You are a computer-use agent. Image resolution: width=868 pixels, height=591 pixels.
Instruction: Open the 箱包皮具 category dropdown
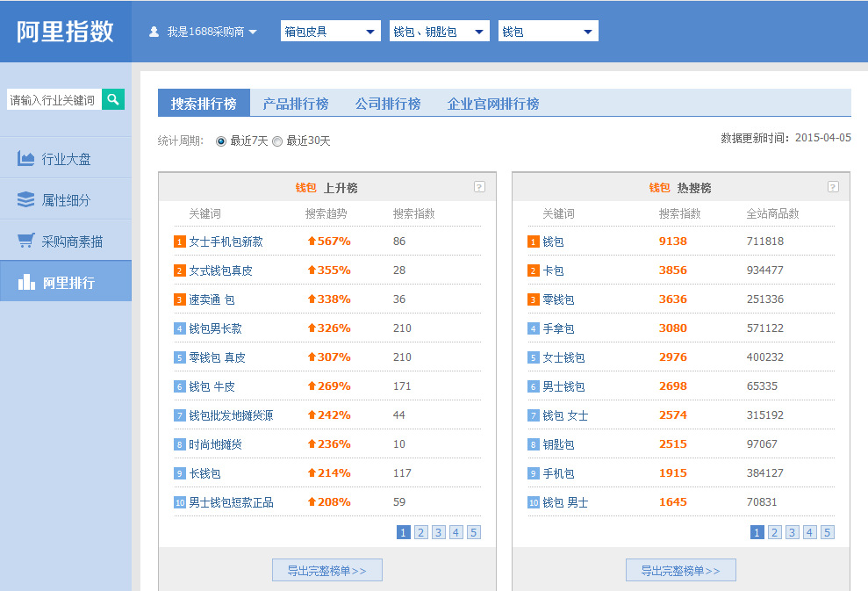point(331,32)
